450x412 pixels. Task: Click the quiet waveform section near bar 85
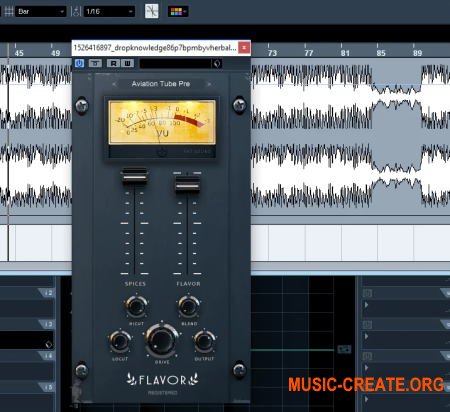coord(396,97)
